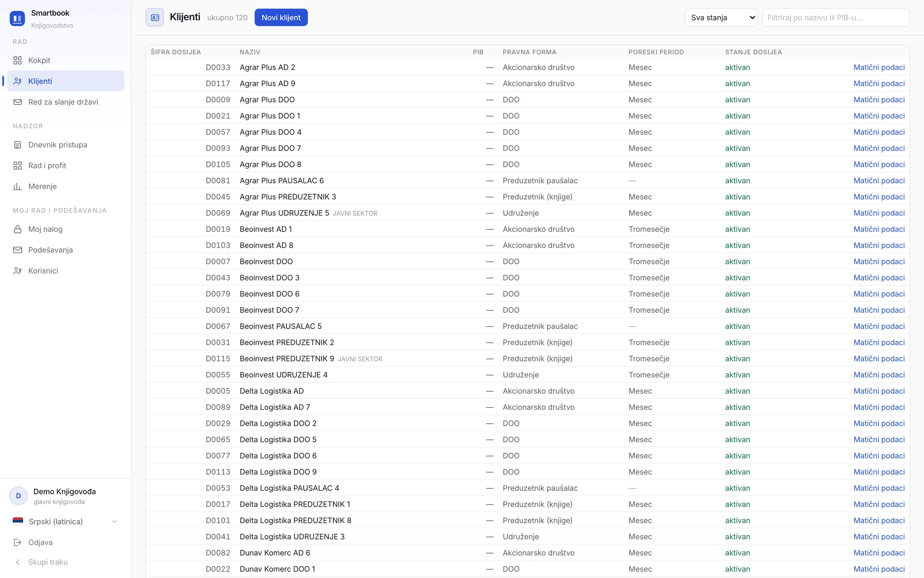
Task: Open Dnevnik pristupa page
Action: (65, 145)
